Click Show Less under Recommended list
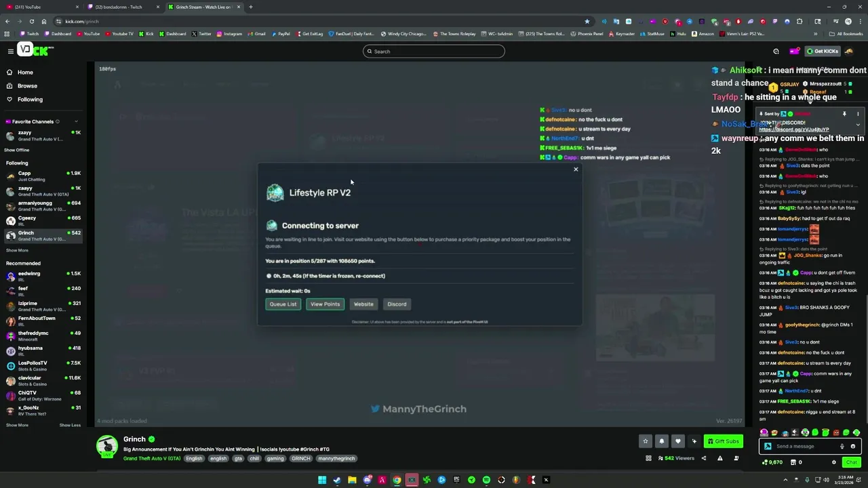868x488 pixels. pos(70,425)
